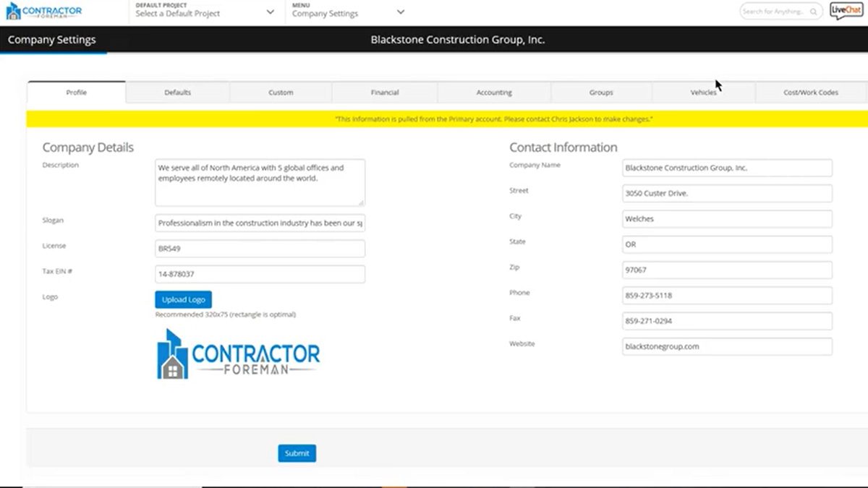The image size is (868, 488).
Task: Open the Financial tab
Action: click(x=384, y=92)
